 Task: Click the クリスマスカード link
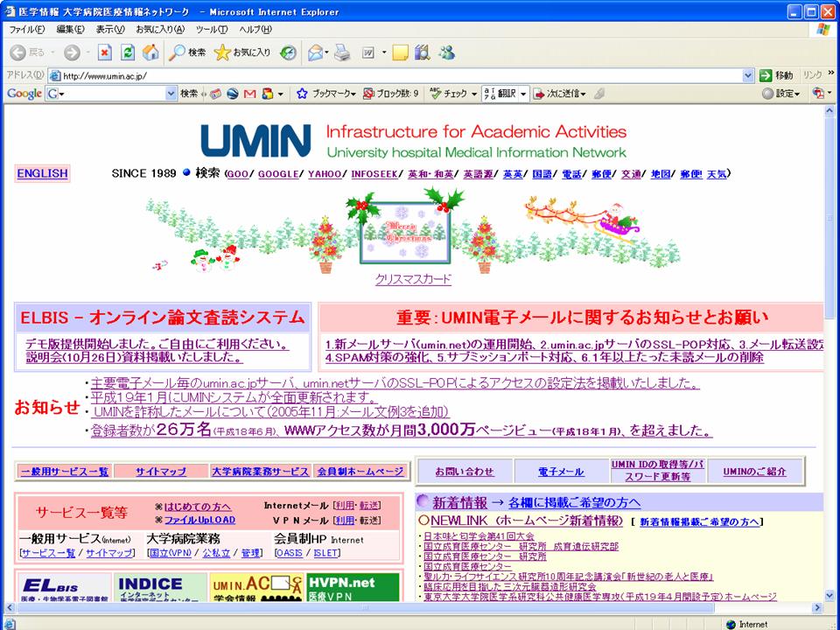click(413, 279)
